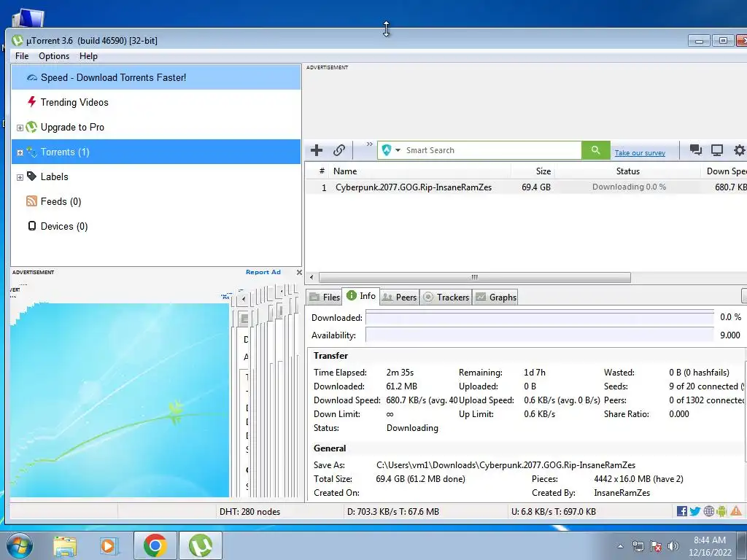Screen dimensions: 747x560
Task: Click in the Smart Search field
Action: [x=491, y=150]
